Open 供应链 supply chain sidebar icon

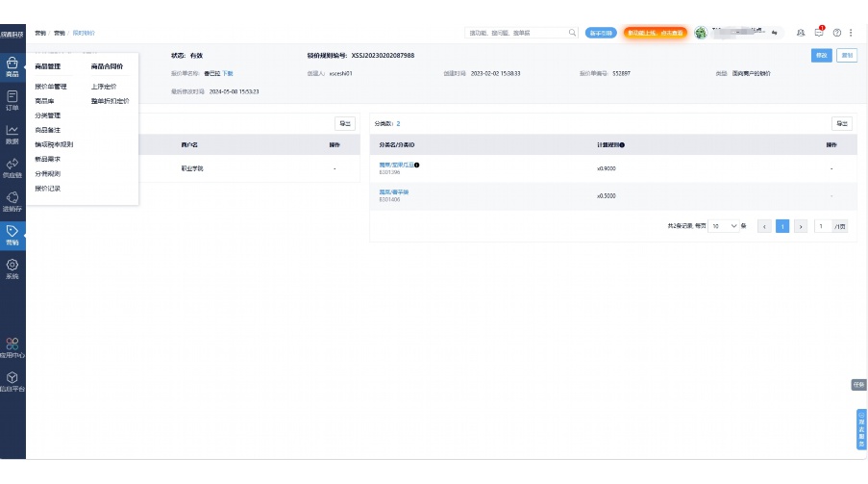[x=12, y=167]
